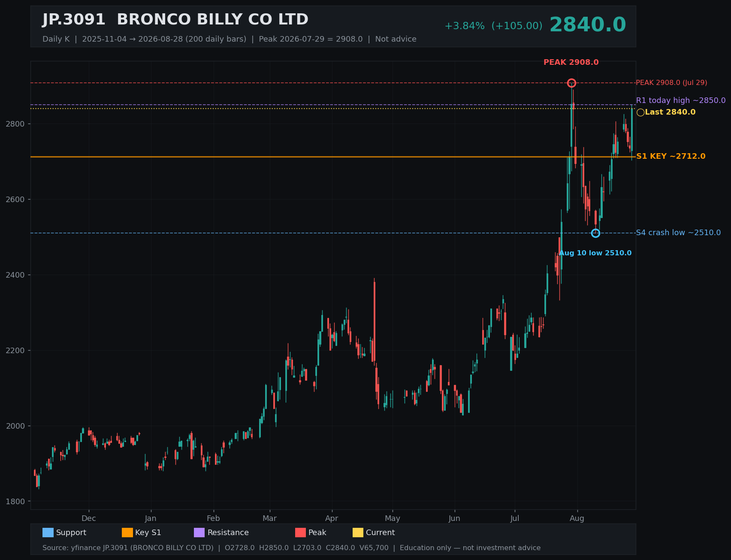Click the 'Daily K' subtitle line under the title
This screenshot has width=731, height=560.
coord(230,39)
